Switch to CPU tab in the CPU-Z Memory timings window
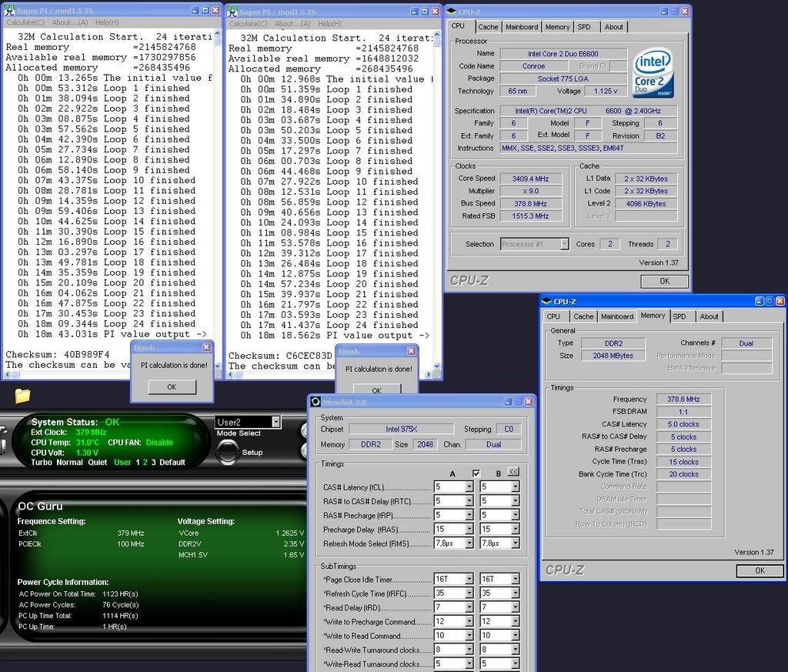 pyautogui.click(x=553, y=316)
